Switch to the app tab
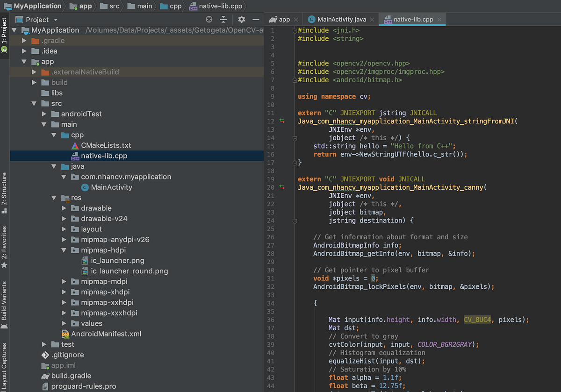 283,19
